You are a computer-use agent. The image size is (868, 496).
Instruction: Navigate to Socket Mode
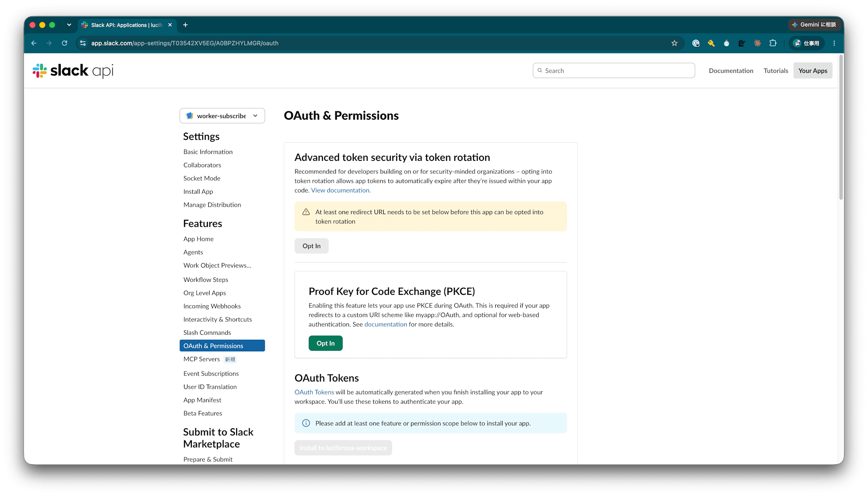coord(202,178)
